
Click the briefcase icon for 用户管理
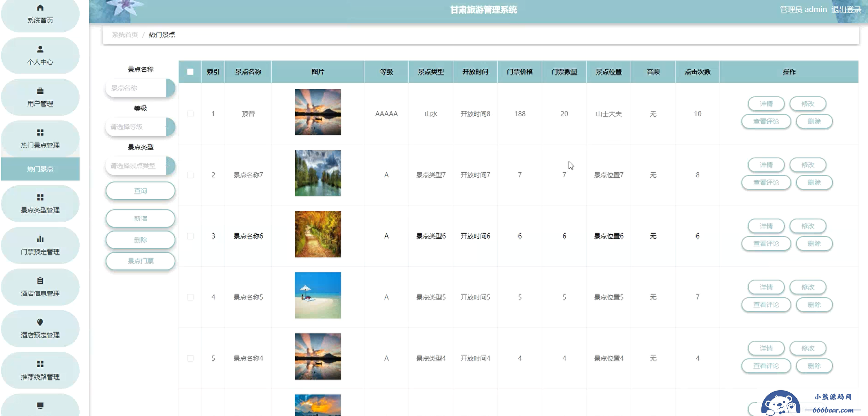[x=40, y=91]
